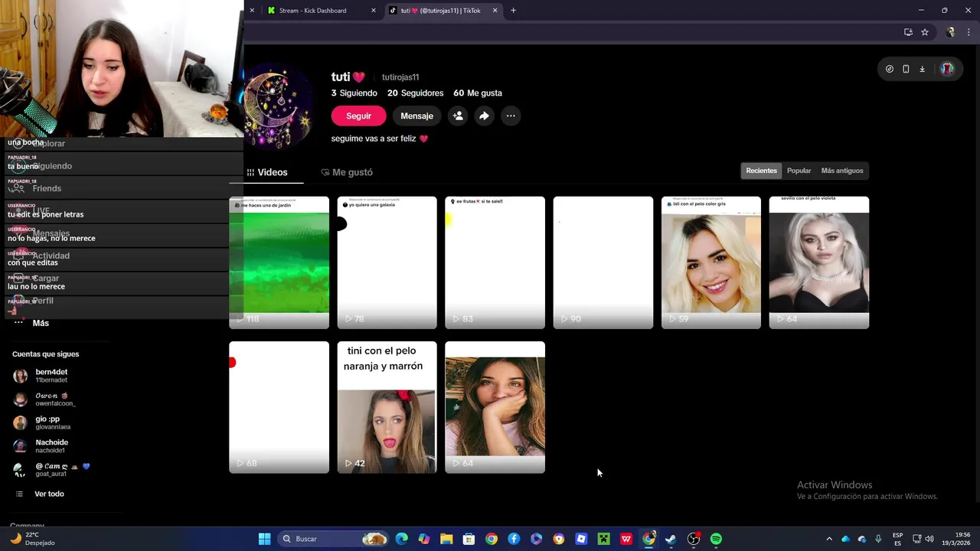Screen dimensions: 980x551
Task: Open video 'sevilla con el pelo violeta'
Action: click(x=818, y=262)
